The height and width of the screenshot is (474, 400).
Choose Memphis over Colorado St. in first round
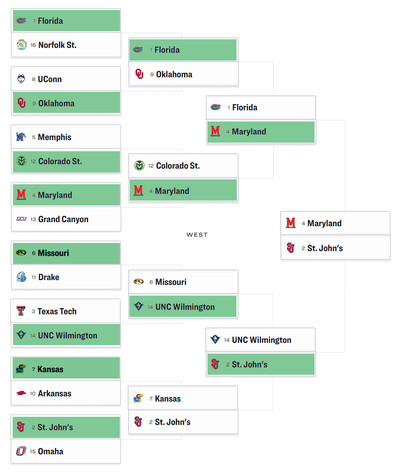coord(66,137)
